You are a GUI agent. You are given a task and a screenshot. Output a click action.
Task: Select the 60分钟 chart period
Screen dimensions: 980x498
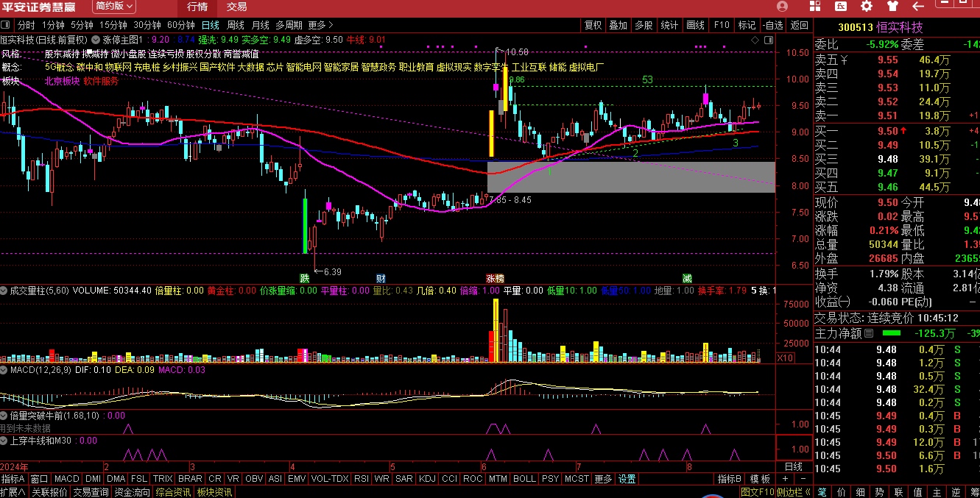[181, 25]
